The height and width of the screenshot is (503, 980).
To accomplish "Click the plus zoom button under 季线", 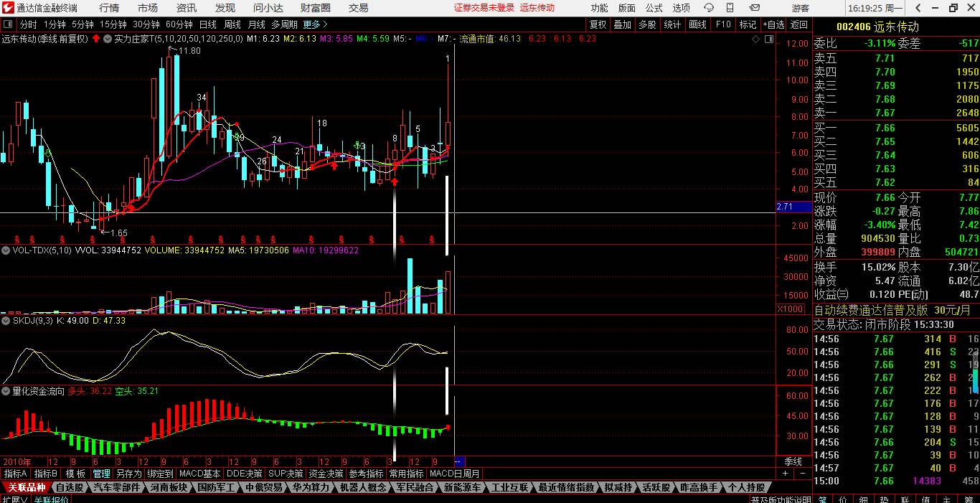I will tap(785, 474).
